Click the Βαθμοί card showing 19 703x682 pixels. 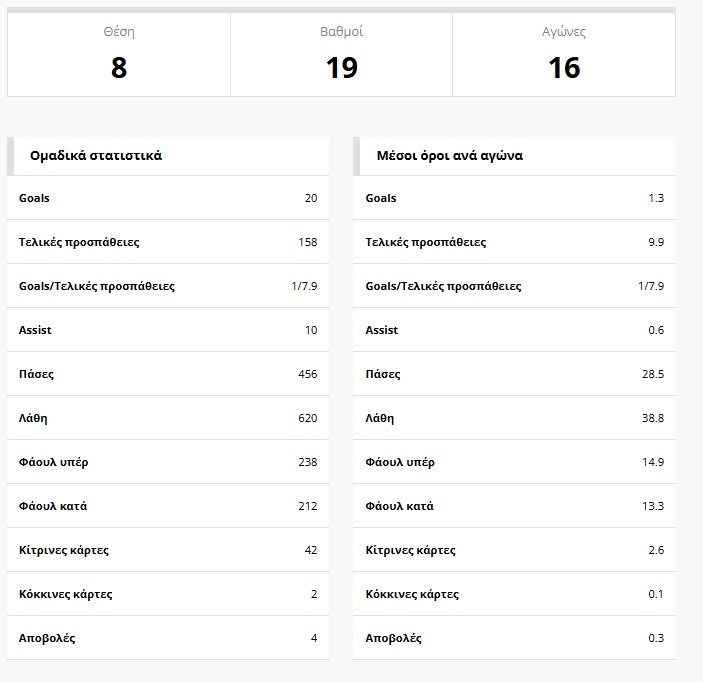click(341, 55)
